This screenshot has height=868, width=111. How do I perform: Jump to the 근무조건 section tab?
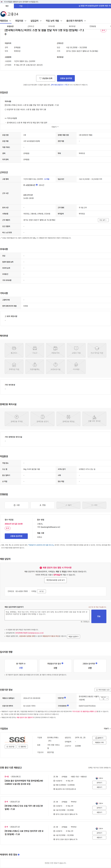[31, 26]
